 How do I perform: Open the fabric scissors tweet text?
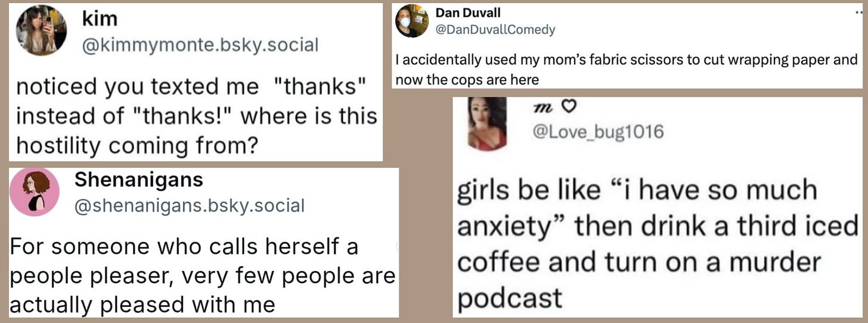coord(627,69)
